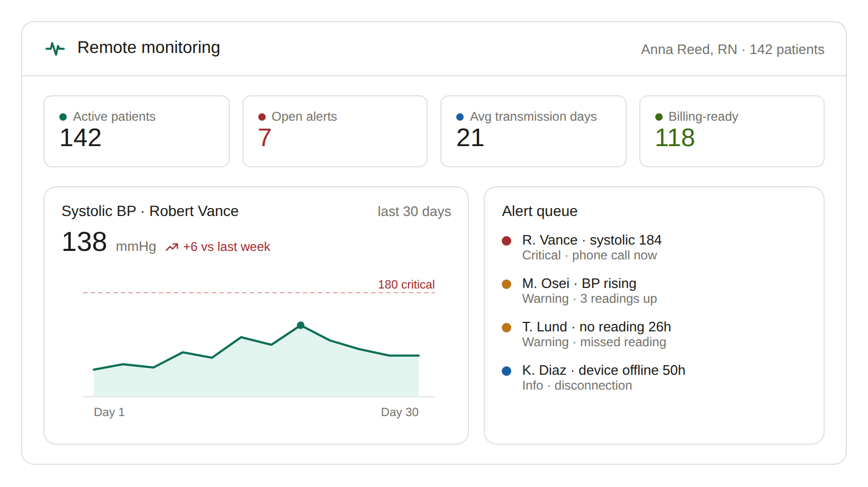Click the Systolic BP · Robert Vance heading
The width and height of the screenshot is (868, 487).
(150, 211)
